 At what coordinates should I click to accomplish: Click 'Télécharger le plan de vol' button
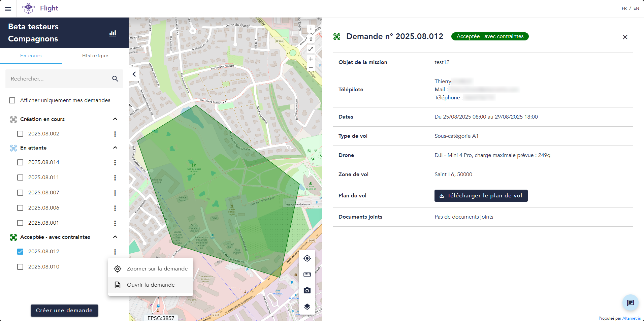481,196
